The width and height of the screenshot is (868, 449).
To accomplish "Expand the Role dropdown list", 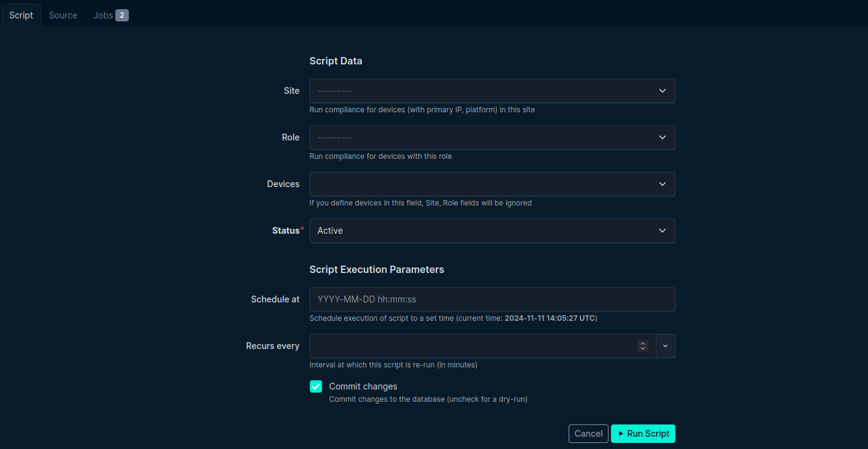I will (485, 137).
